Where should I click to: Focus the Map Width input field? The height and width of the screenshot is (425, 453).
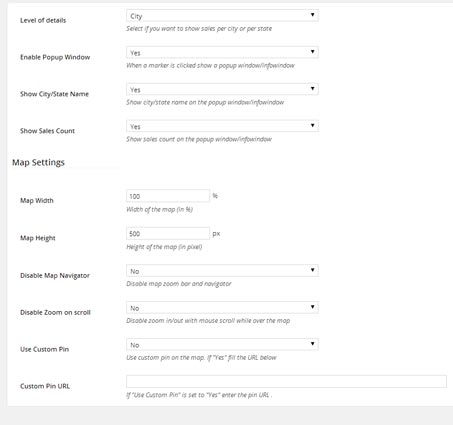coord(168,196)
